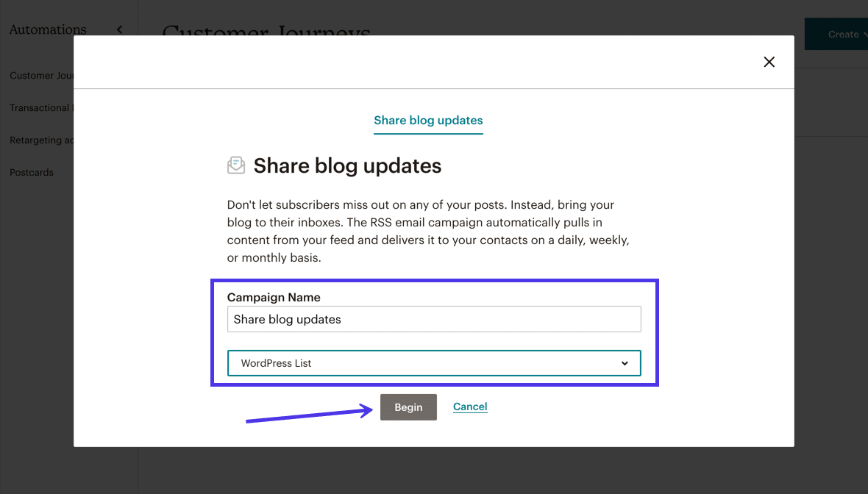Image resolution: width=868 pixels, height=494 pixels.
Task: Select the RSS email envelope icon beside the heading
Action: pyautogui.click(x=235, y=165)
